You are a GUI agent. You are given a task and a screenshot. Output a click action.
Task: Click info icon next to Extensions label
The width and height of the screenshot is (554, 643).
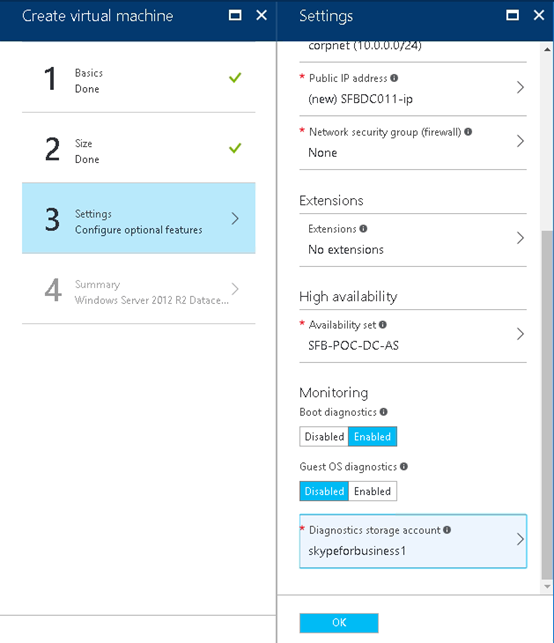coord(363,228)
